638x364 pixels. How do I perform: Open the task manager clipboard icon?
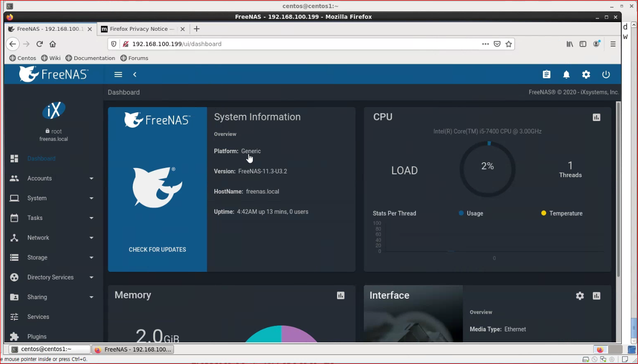[547, 74]
